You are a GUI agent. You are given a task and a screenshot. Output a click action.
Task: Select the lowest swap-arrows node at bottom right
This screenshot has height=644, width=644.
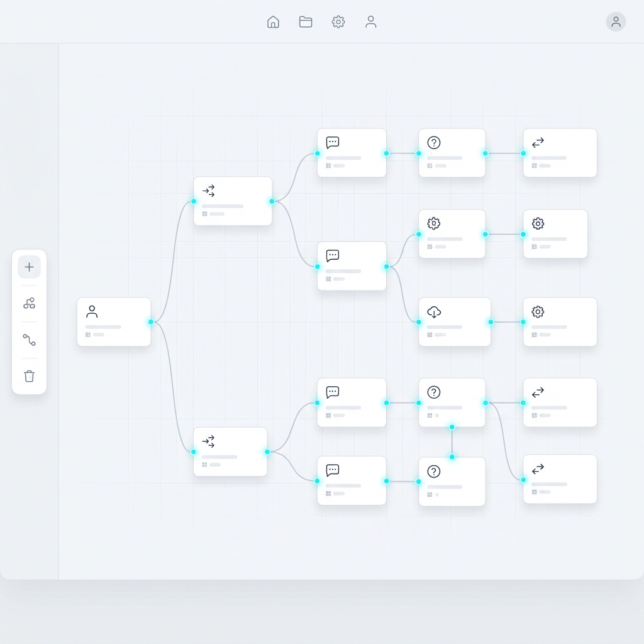tap(560, 479)
